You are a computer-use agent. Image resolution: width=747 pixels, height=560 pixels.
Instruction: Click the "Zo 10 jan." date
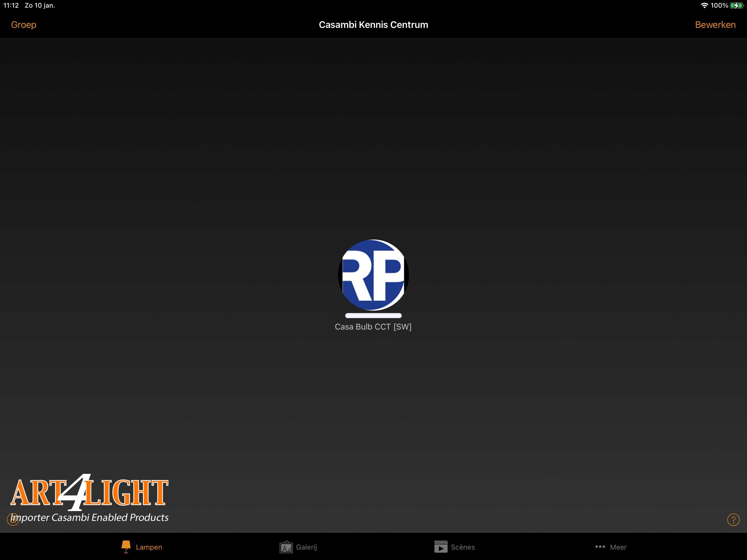pos(40,5)
